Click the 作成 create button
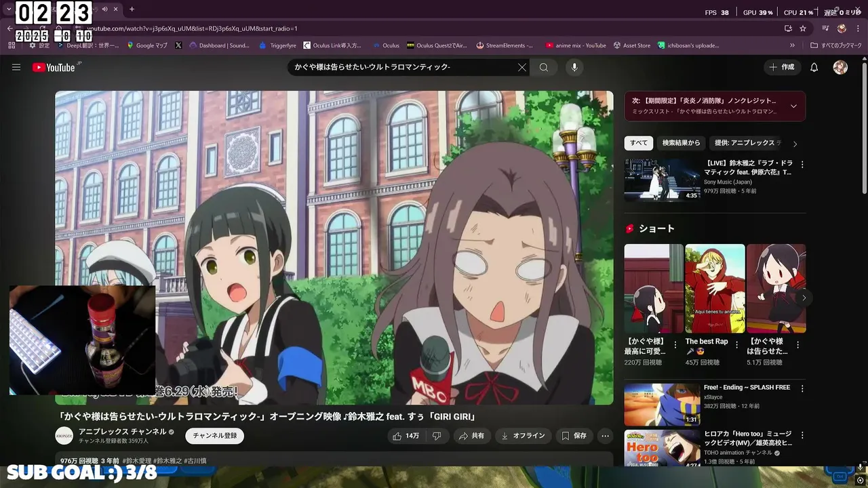 coord(781,67)
